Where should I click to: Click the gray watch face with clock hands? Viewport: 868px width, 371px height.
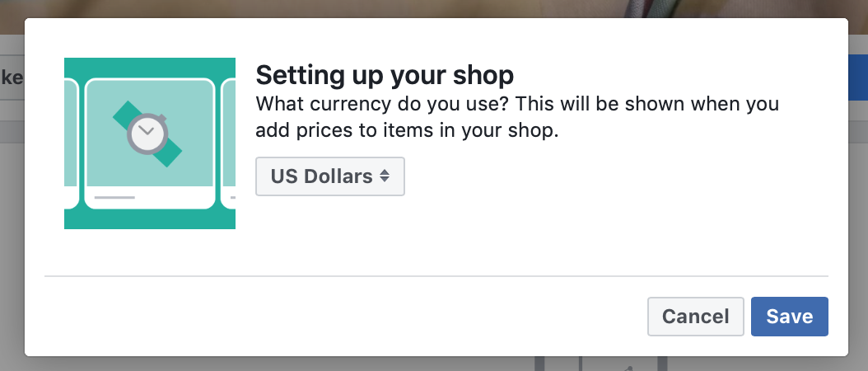pyautogui.click(x=147, y=134)
